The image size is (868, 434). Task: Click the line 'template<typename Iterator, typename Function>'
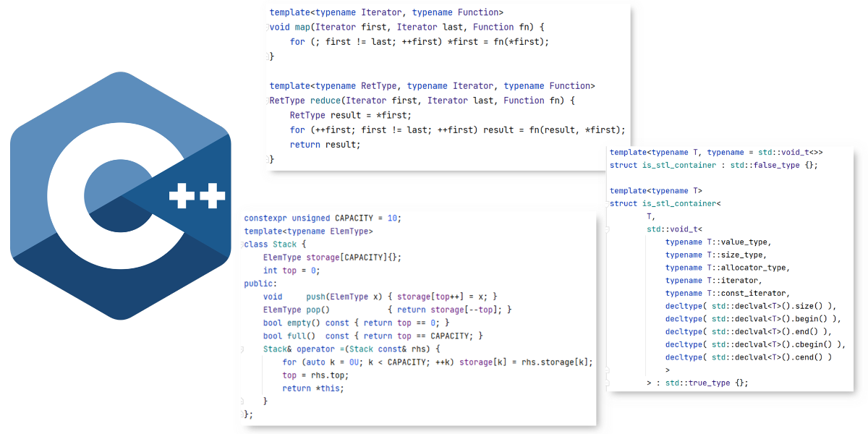click(x=386, y=12)
